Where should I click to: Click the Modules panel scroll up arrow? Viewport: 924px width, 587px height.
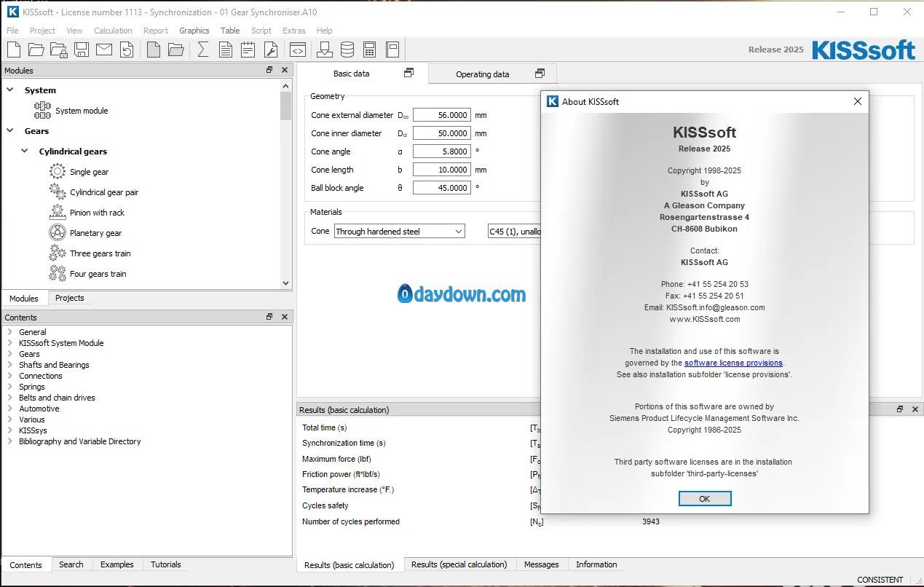pyautogui.click(x=285, y=85)
